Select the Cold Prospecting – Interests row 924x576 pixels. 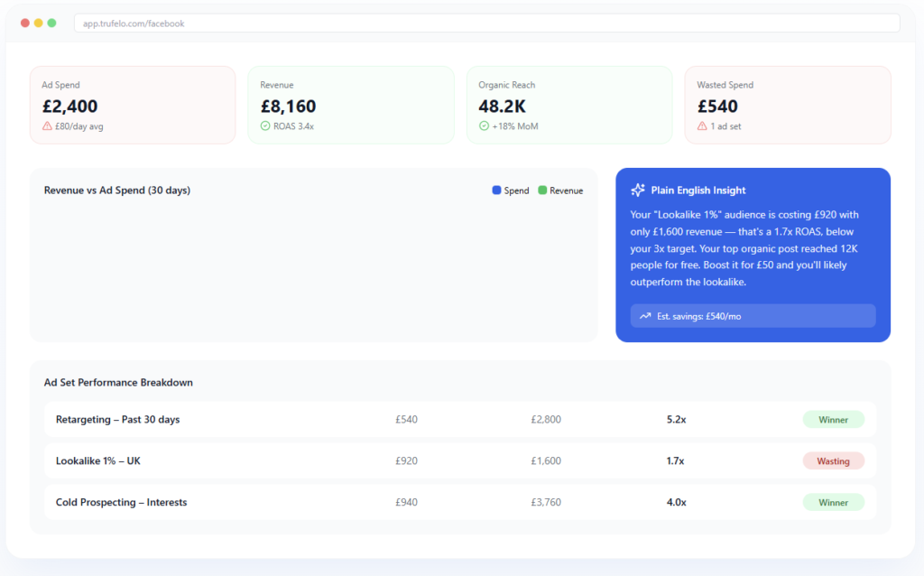click(x=460, y=502)
